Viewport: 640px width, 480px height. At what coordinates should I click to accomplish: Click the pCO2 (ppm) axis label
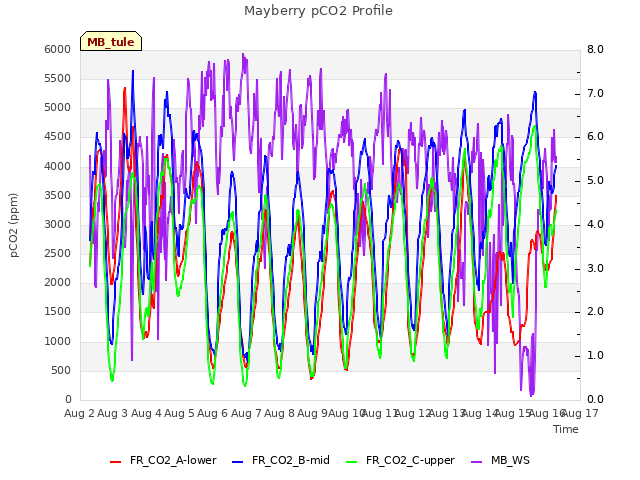click(14, 225)
